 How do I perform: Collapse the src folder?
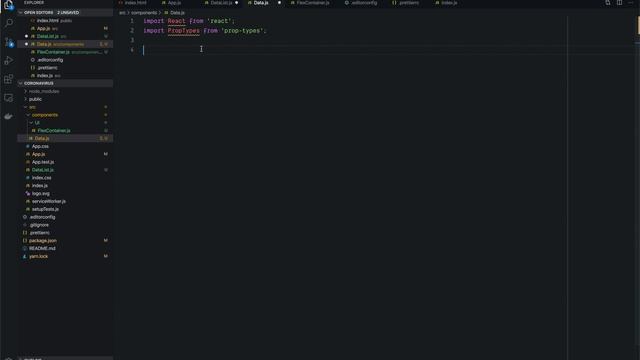pyautogui.click(x=26, y=107)
